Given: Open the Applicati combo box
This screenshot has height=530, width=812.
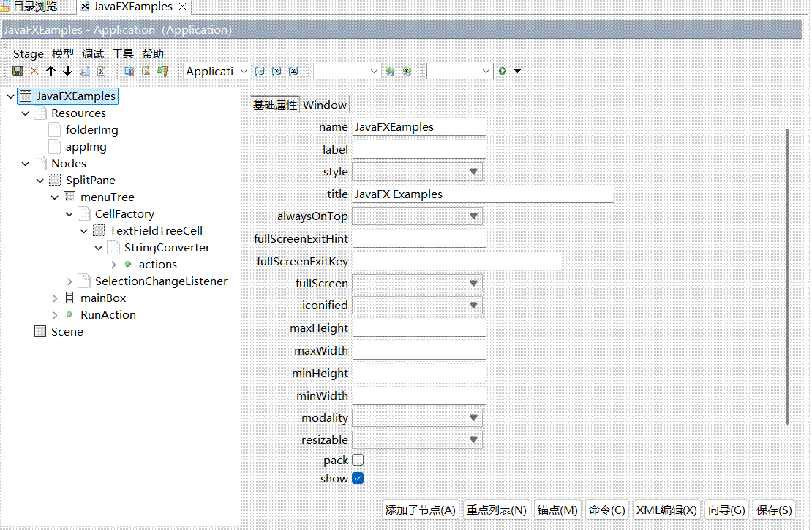Looking at the screenshot, I should point(217,72).
